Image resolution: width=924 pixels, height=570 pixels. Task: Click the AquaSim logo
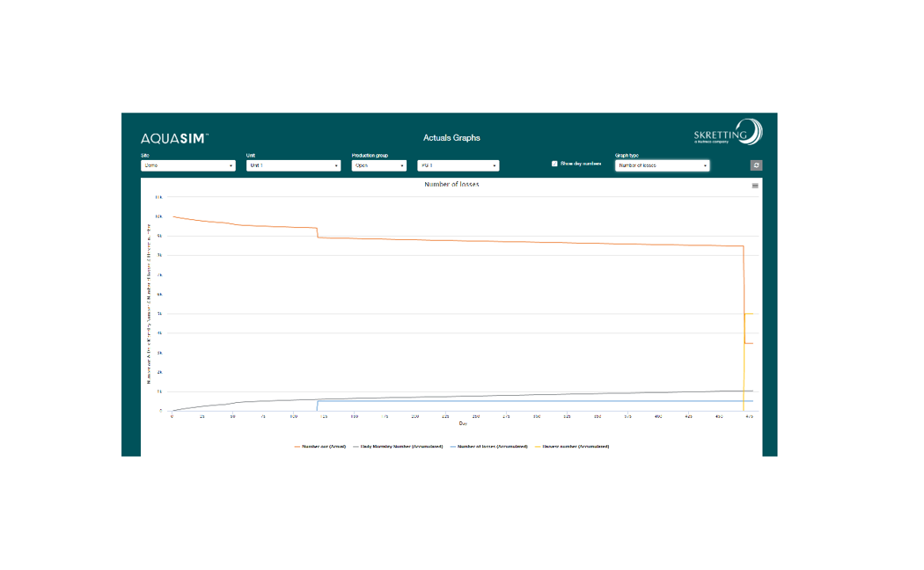click(x=174, y=138)
